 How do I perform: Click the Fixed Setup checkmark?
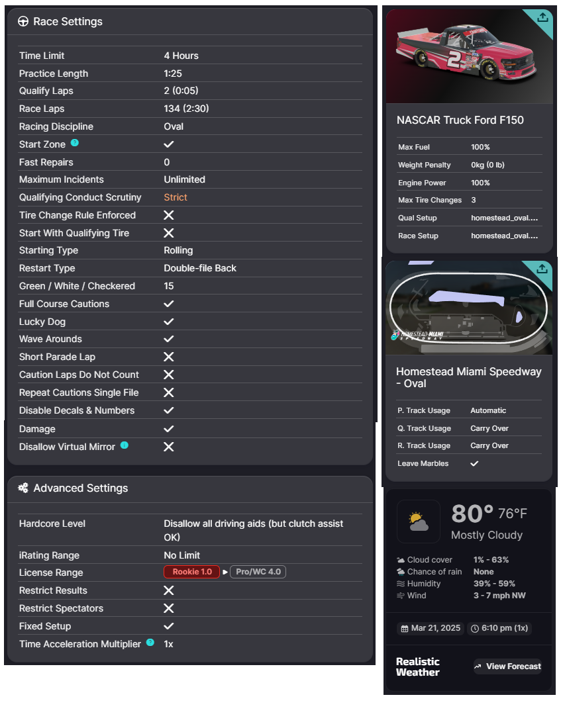(x=169, y=626)
